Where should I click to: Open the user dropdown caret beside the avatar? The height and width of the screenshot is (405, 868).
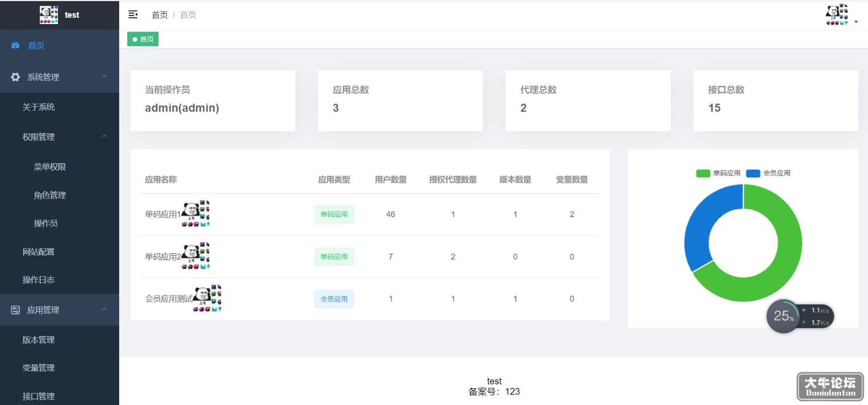pos(856,22)
